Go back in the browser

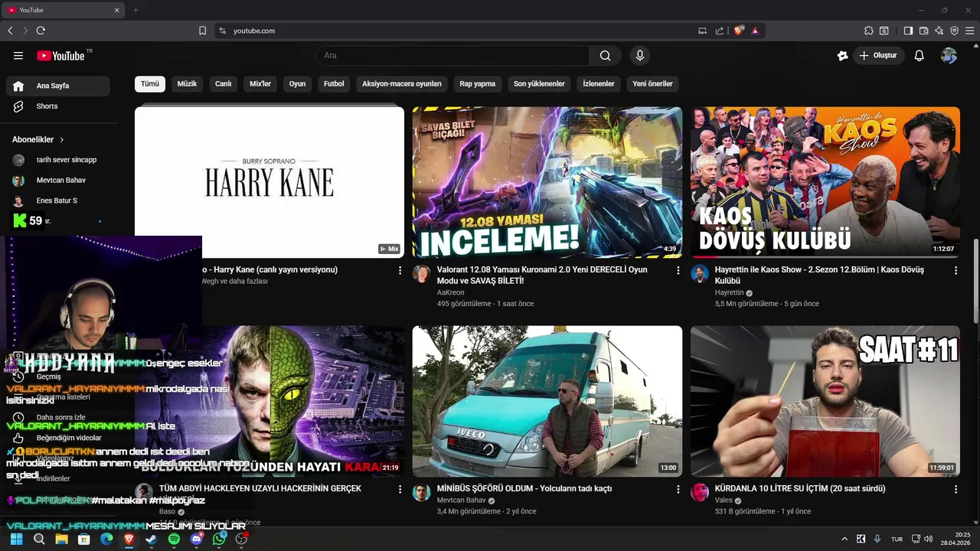[10, 31]
